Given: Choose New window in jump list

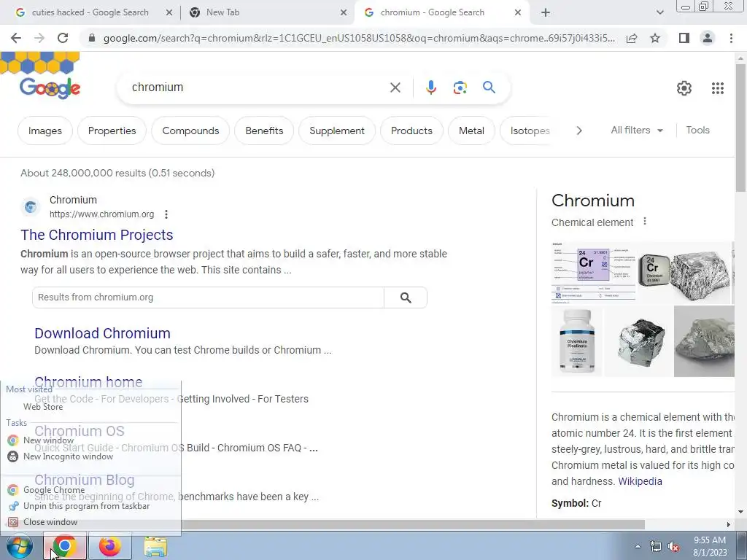Looking at the screenshot, I should (x=48, y=440).
